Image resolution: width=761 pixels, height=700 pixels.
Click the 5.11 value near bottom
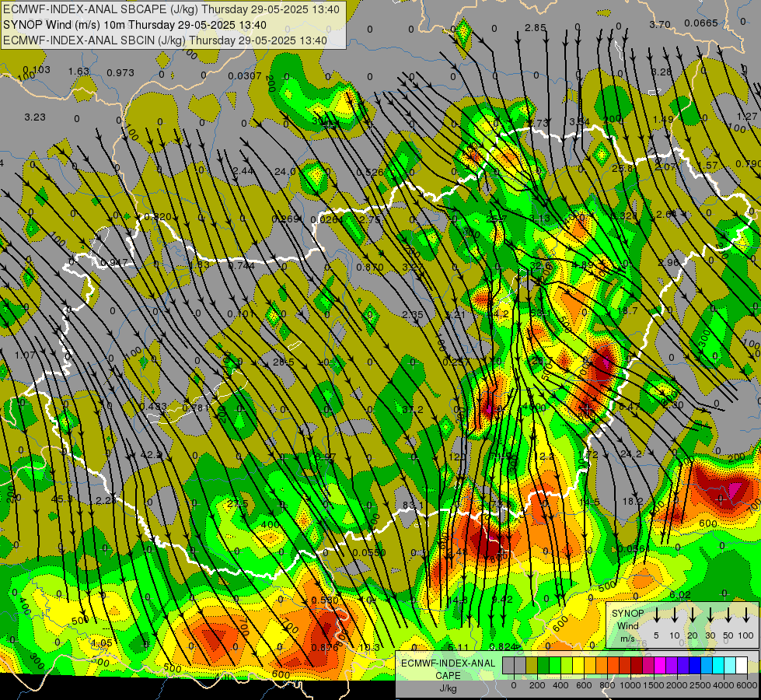tap(458, 647)
